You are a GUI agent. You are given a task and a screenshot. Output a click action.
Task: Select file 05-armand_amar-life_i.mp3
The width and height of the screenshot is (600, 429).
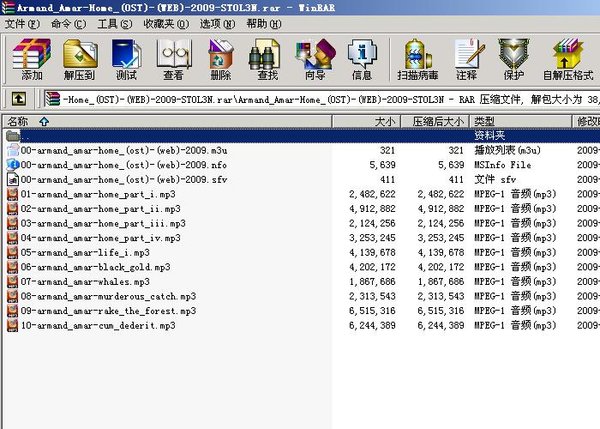85,252
